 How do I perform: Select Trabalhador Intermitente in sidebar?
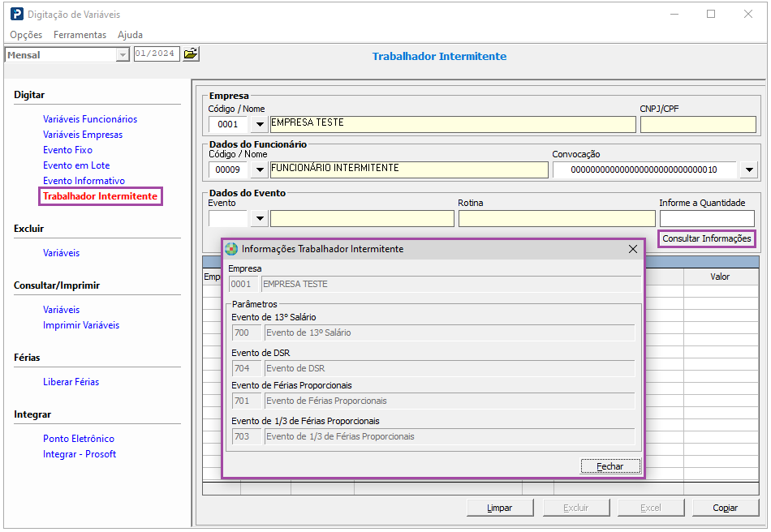(101, 196)
